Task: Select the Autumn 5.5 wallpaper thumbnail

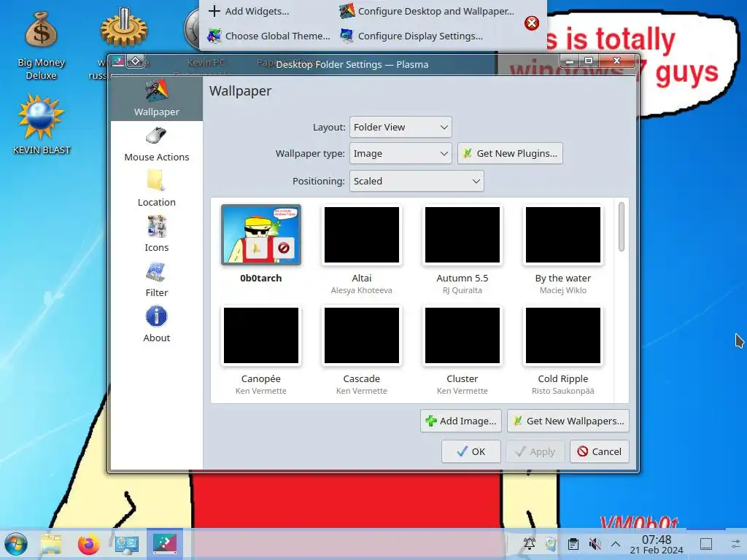Action: (x=462, y=235)
